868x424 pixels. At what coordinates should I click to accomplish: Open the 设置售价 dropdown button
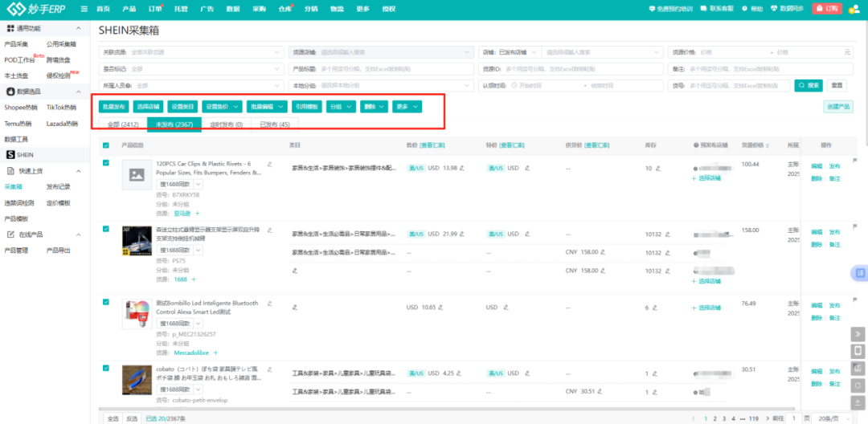221,106
